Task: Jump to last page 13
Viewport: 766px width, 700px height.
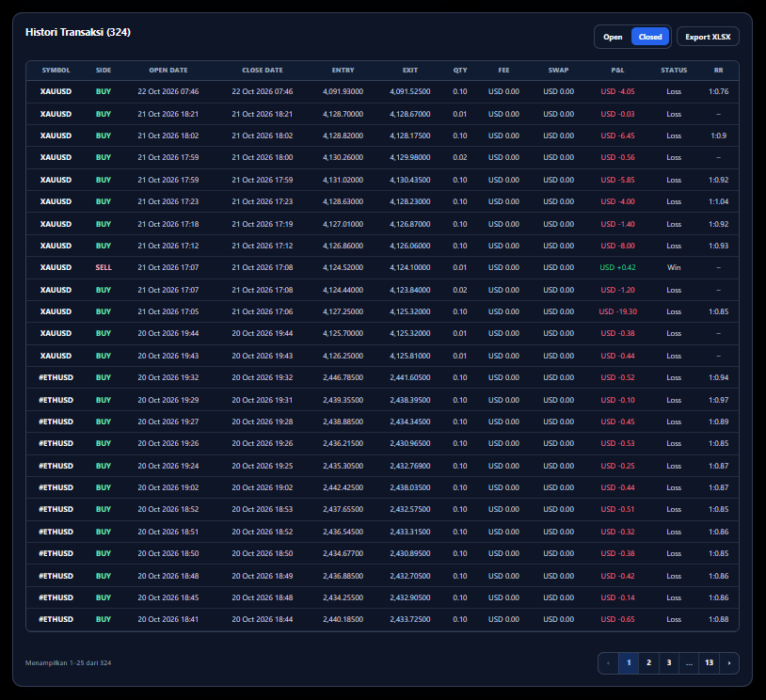Action: coord(709,663)
